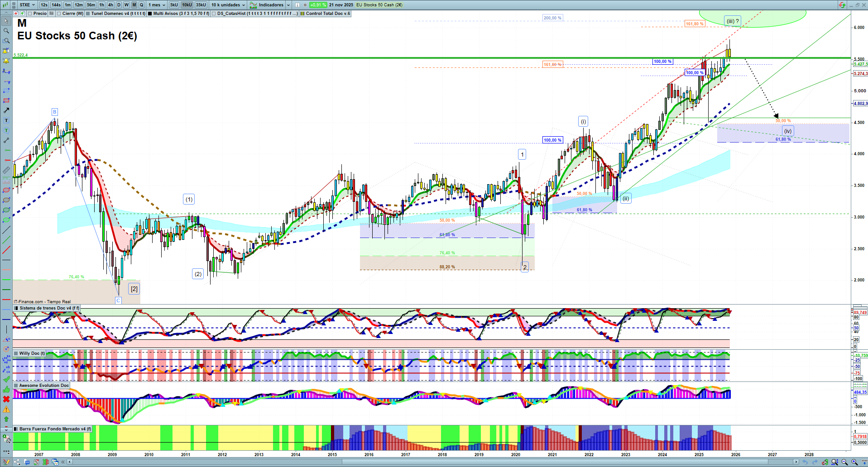Select the alert bell with cursor tool
This screenshot has width=868, height=467.
point(6,51)
